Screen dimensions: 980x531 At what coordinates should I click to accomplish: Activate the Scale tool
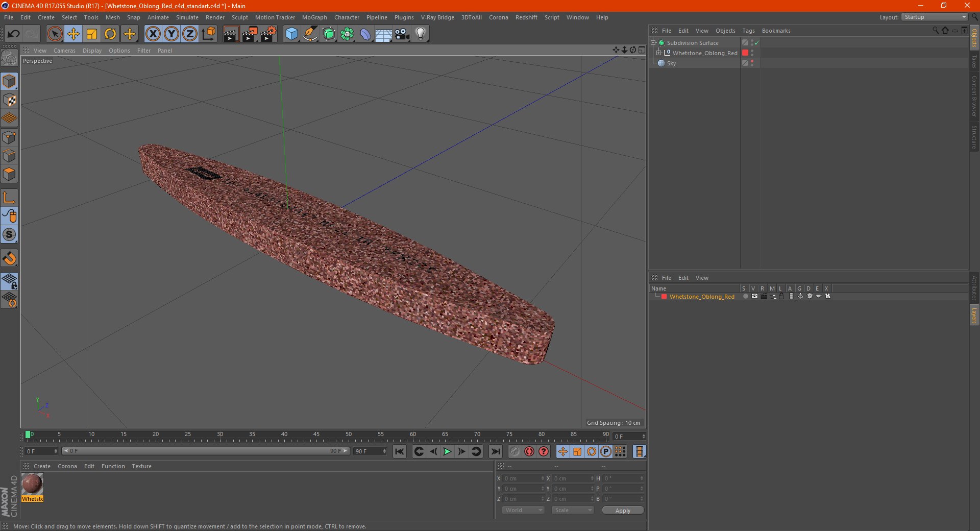tap(92, 34)
